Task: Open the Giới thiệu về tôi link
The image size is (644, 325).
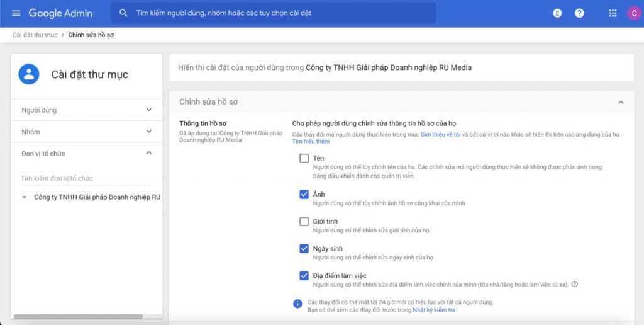Action: coord(440,135)
